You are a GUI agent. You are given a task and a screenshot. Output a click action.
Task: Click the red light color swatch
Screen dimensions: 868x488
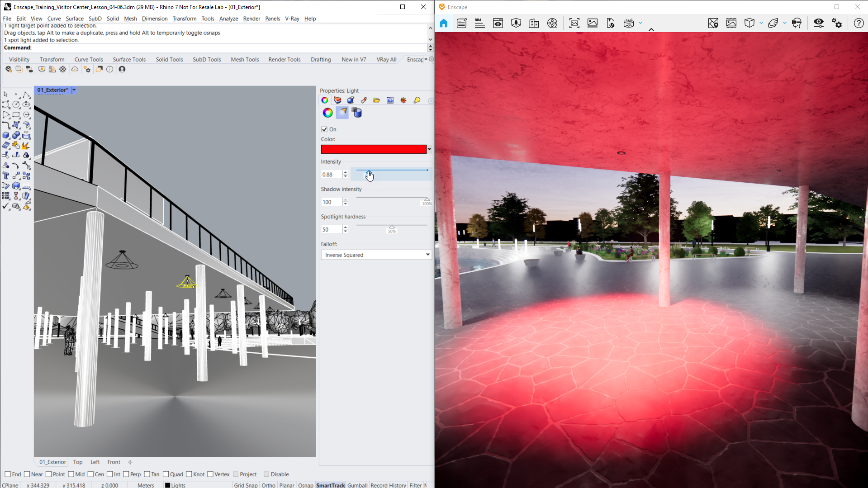[374, 149]
